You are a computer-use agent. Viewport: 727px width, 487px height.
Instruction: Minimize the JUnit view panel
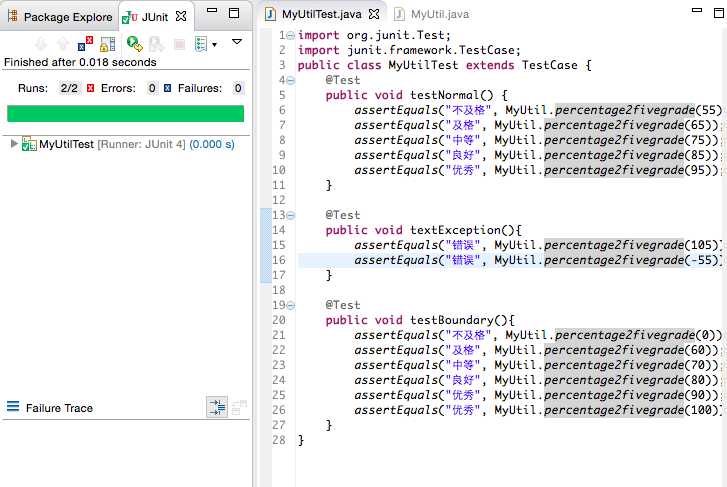click(x=212, y=10)
